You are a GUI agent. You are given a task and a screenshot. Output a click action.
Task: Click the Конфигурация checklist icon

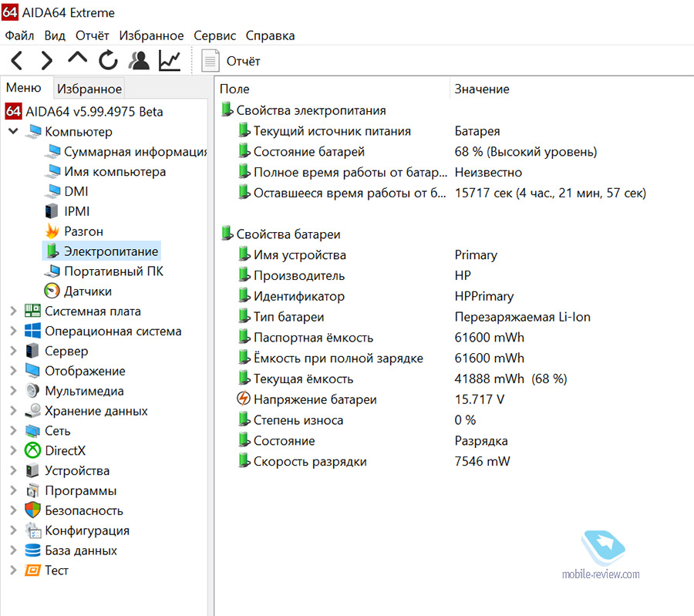tap(32, 530)
